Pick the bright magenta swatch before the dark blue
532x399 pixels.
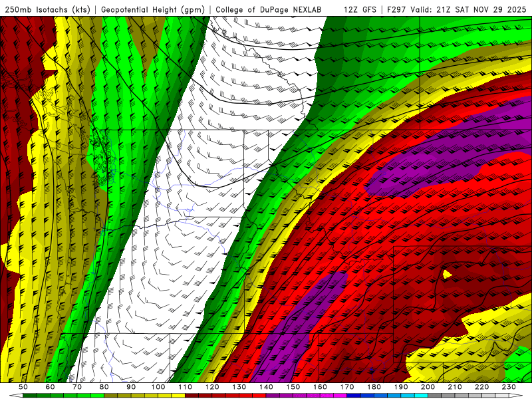340,395
